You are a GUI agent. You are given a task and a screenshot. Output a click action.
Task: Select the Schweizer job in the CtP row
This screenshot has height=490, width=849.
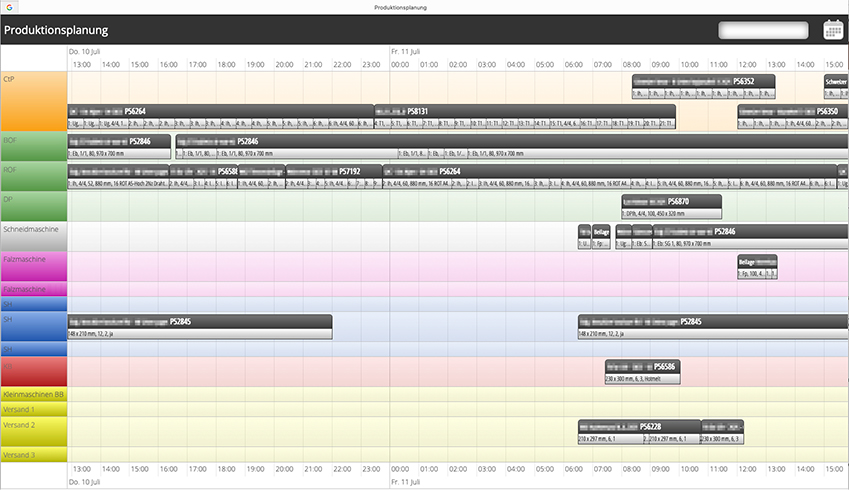point(836,82)
